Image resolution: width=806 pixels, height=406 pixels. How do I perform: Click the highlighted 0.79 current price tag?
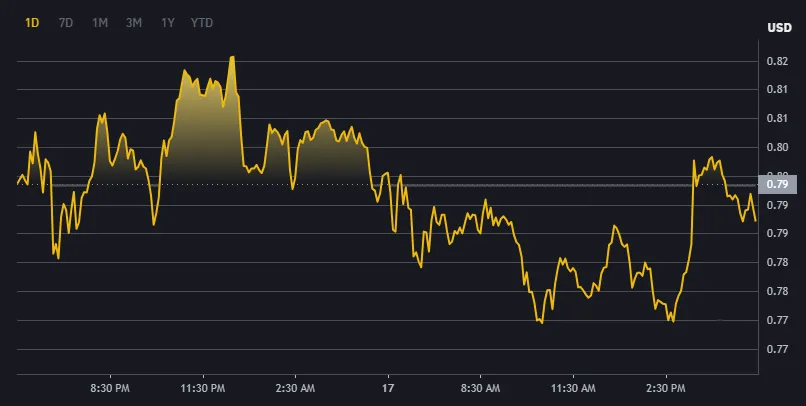778,184
